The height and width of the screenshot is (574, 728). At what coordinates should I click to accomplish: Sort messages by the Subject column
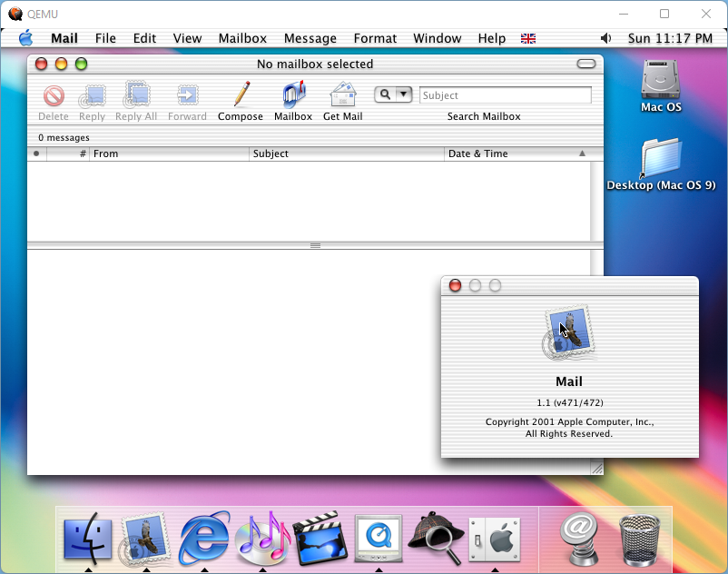pos(345,153)
